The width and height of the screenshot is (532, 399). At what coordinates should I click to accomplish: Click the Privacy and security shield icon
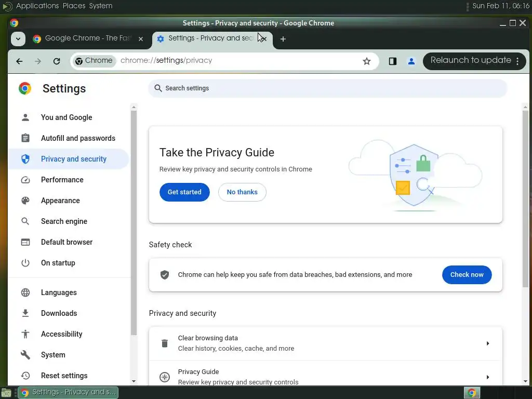click(x=25, y=159)
